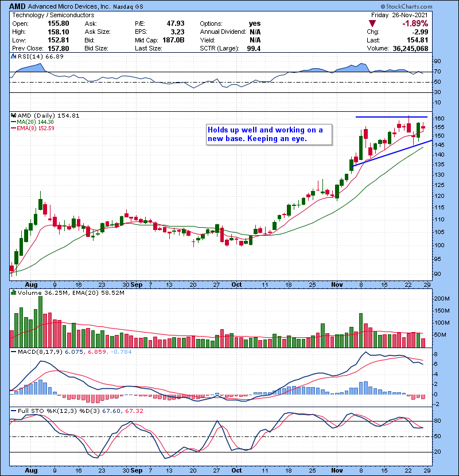Click the EMA(8) 152.59 legend text

pos(36,128)
